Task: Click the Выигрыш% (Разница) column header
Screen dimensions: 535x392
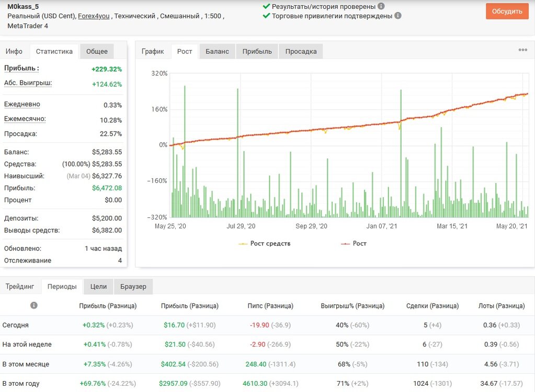Action: pyautogui.click(x=352, y=306)
